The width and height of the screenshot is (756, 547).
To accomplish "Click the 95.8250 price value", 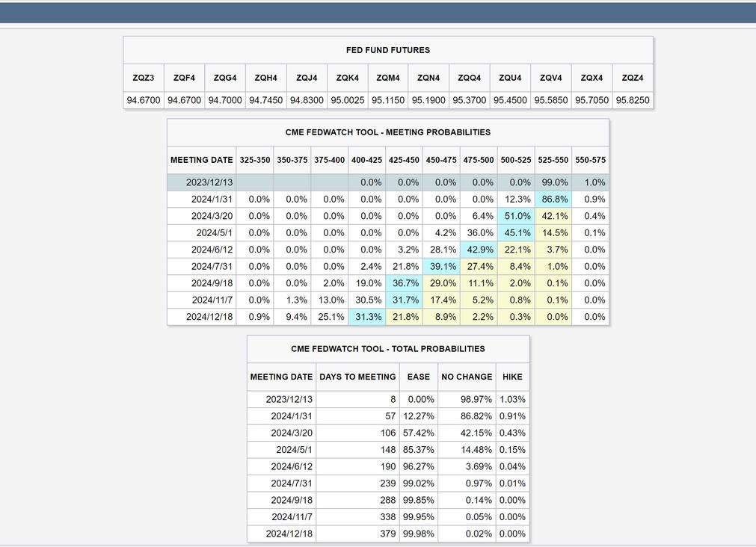I will pos(633,100).
